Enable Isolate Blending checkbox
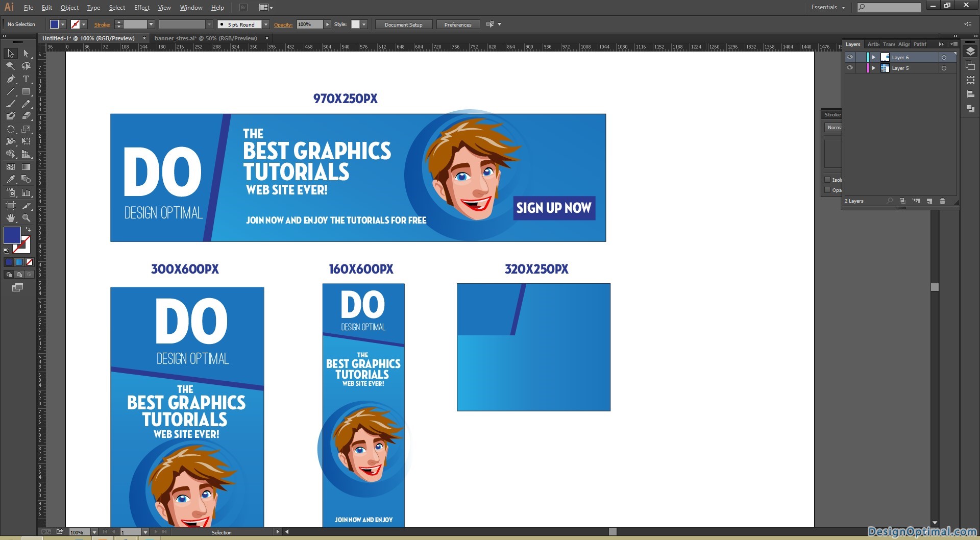Image resolution: width=980 pixels, height=540 pixels. (x=827, y=180)
